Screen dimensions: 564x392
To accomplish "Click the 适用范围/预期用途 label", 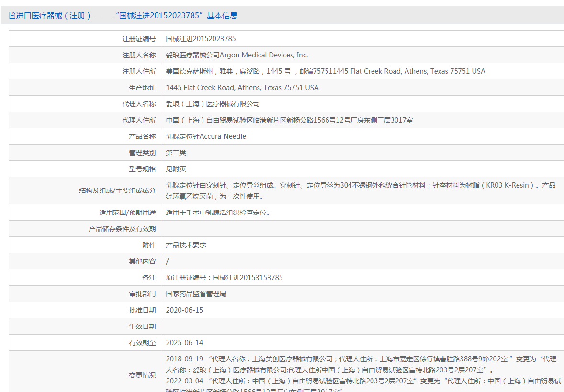I will (x=127, y=213).
